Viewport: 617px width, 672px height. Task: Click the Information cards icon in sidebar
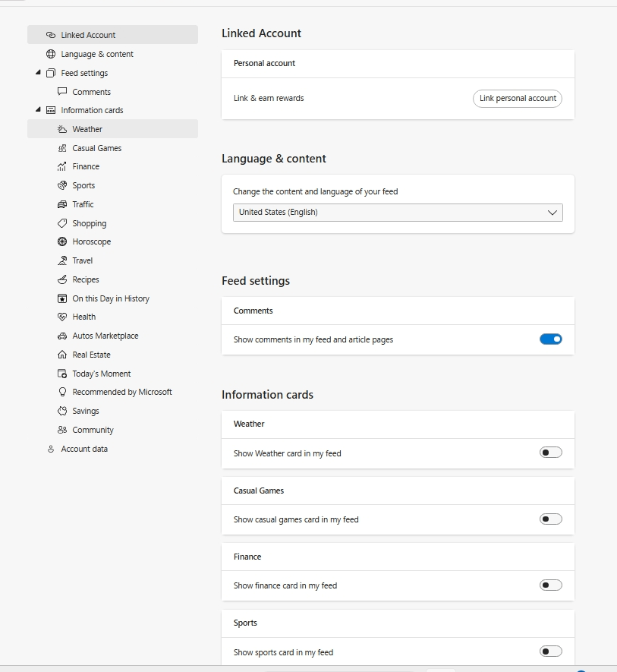click(x=51, y=110)
